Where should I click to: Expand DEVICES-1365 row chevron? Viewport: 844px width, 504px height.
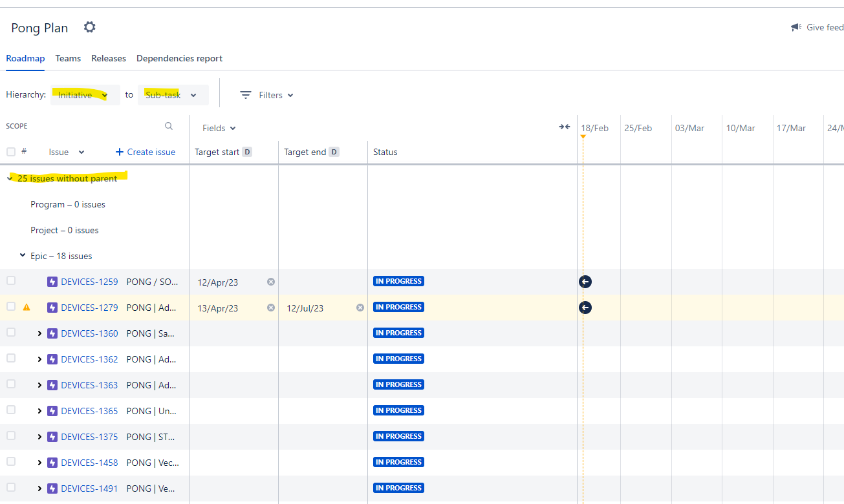[x=39, y=411]
